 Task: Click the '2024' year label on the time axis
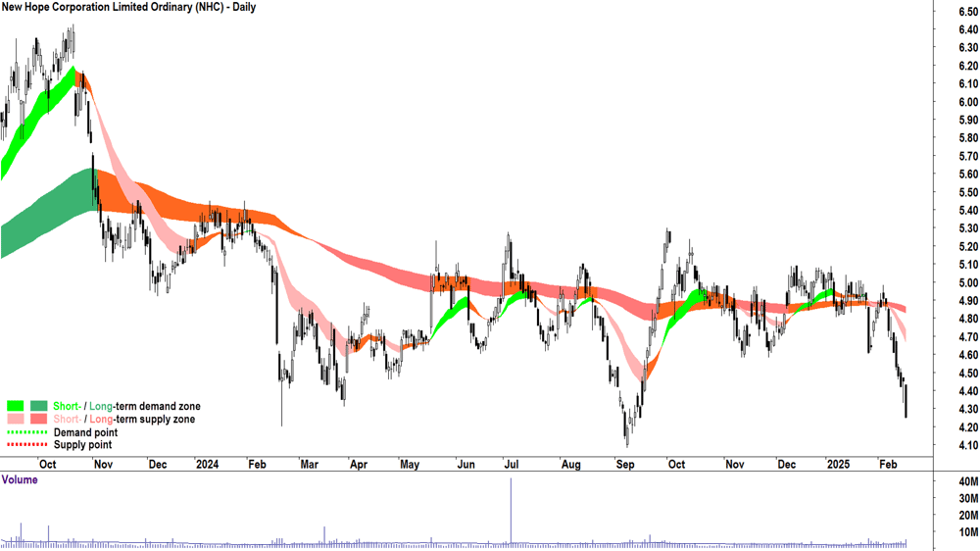pyautogui.click(x=207, y=464)
